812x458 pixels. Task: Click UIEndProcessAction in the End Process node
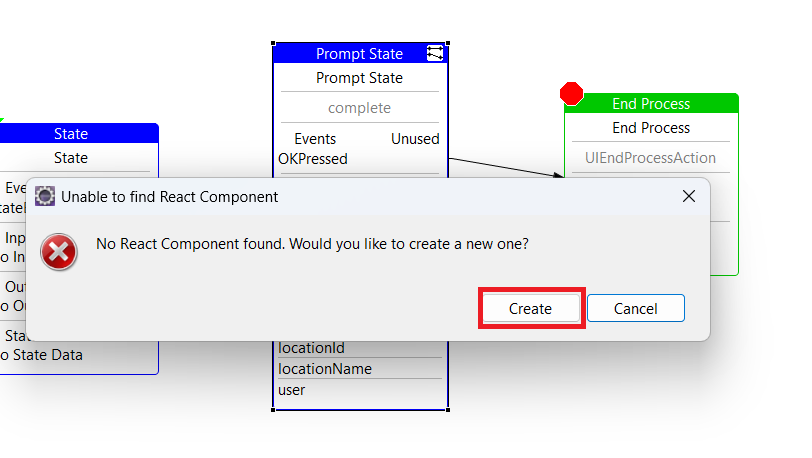(x=650, y=158)
